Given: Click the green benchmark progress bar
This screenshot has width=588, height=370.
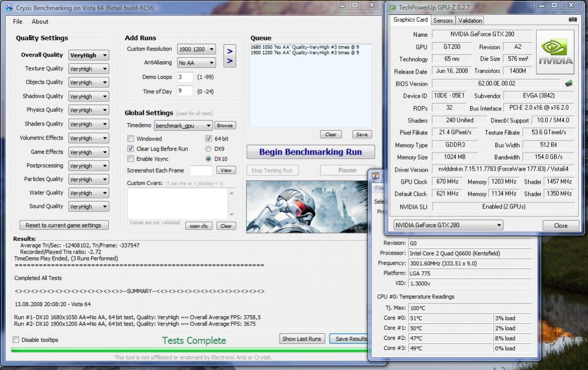Looking at the screenshot, I should coord(189,350).
